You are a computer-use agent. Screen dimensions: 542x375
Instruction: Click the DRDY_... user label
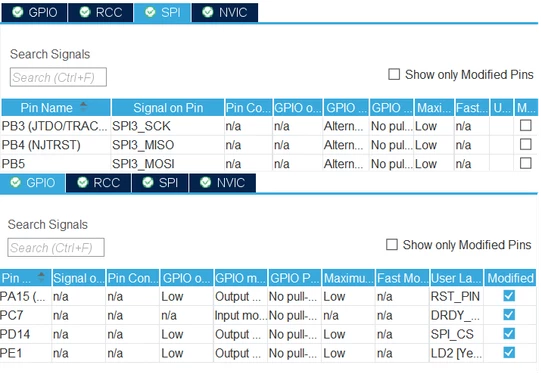coord(456,315)
